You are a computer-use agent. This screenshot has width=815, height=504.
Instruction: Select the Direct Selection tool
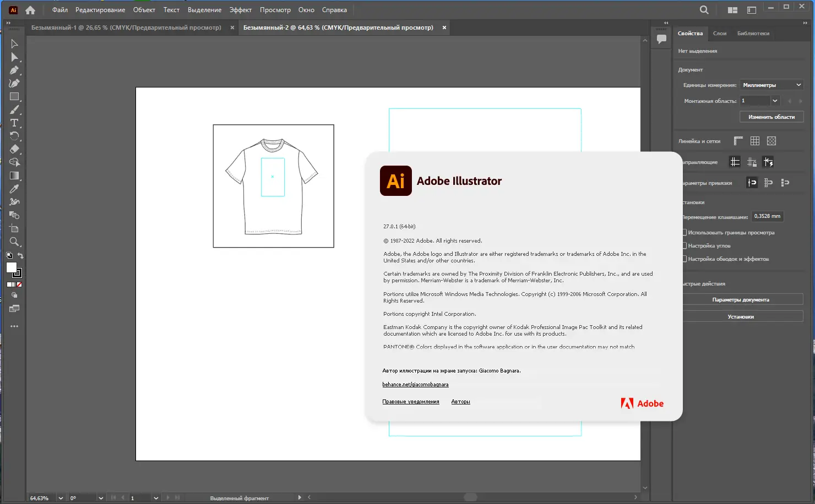pos(14,57)
